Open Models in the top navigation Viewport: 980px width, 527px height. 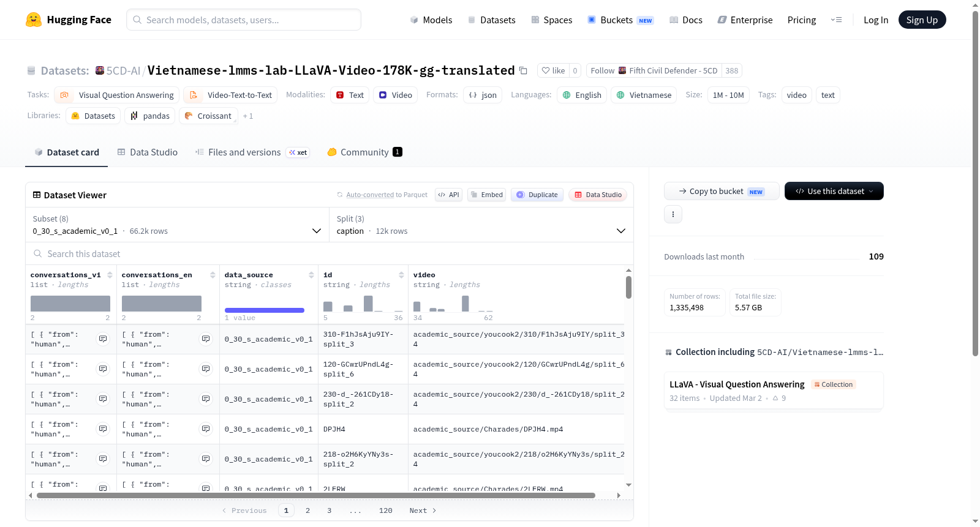pyautogui.click(x=431, y=20)
